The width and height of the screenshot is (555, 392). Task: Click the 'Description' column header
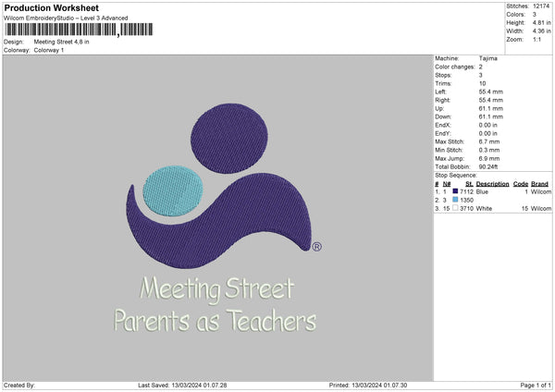point(492,184)
